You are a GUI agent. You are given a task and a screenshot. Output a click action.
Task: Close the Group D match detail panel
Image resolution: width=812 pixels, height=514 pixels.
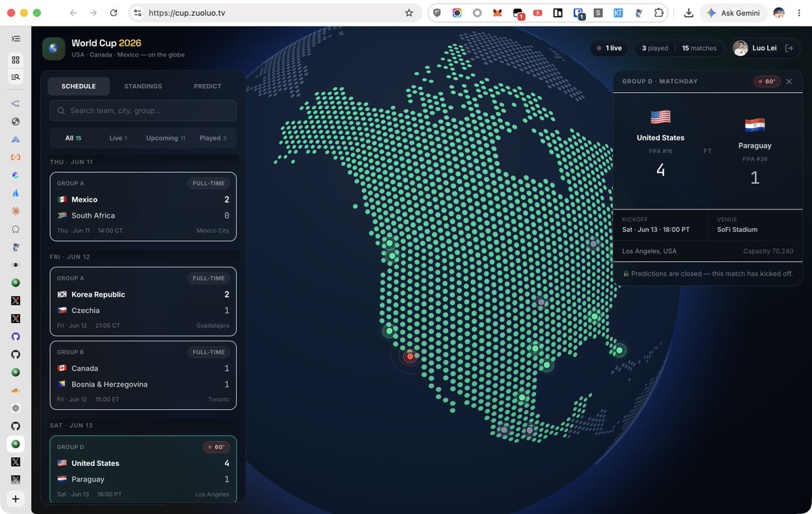(x=789, y=81)
